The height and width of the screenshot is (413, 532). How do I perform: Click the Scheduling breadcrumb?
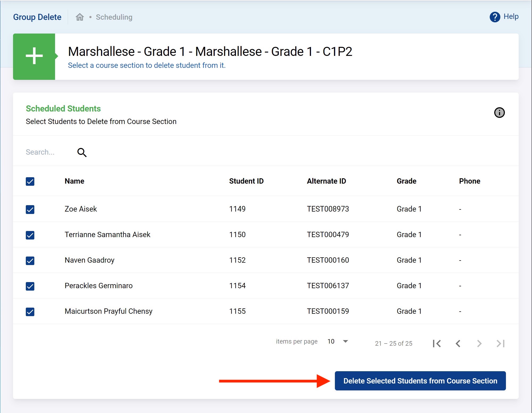click(x=114, y=17)
